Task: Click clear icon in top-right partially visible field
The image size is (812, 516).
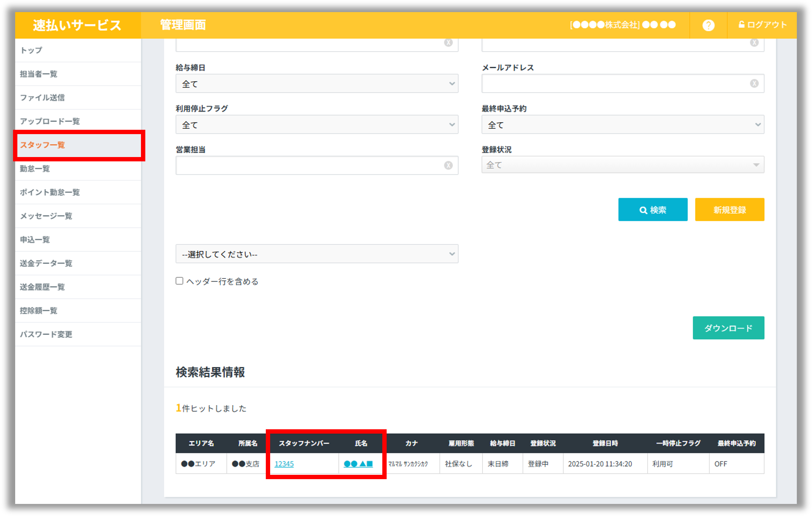Action: pyautogui.click(x=754, y=43)
